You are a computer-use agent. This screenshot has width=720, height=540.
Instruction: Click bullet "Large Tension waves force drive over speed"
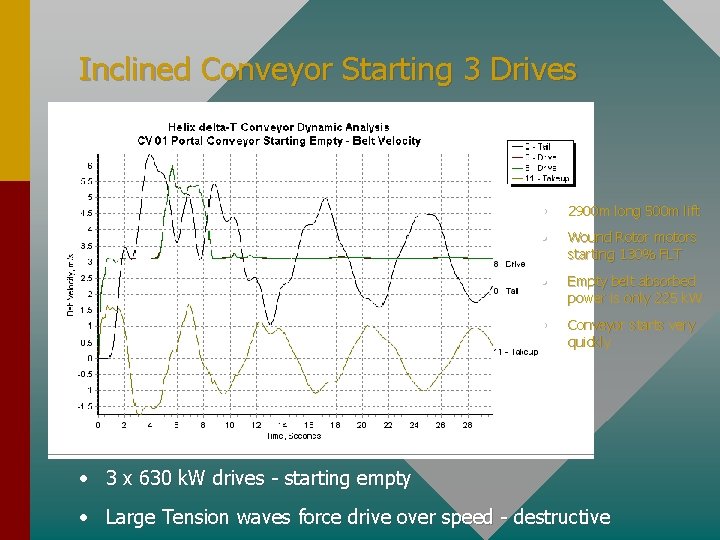tap(299, 517)
